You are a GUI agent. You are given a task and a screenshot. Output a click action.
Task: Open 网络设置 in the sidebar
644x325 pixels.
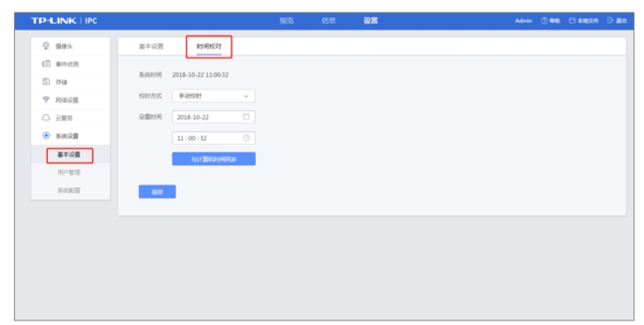(67, 100)
